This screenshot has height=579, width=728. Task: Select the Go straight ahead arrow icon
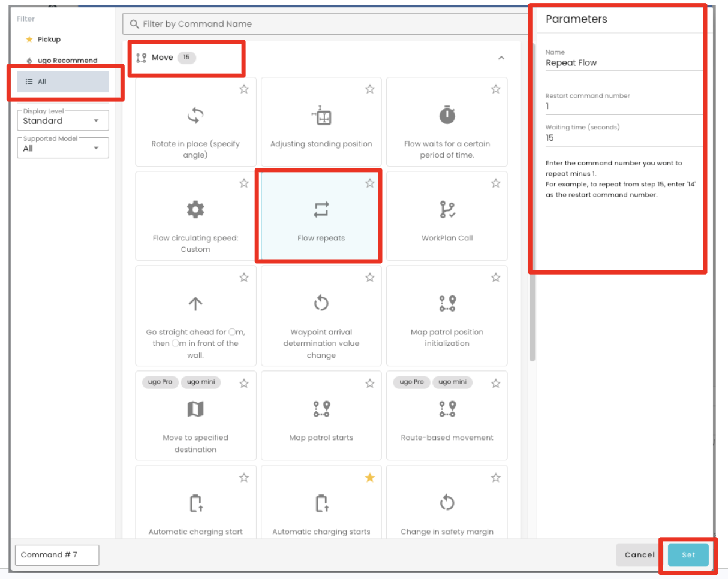(x=195, y=303)
